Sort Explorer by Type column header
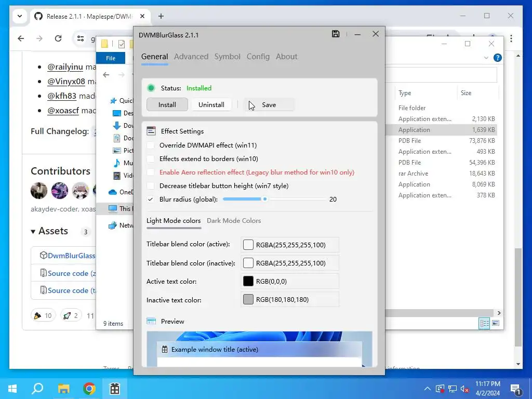The width and height of the screenshot is (532, 399). (405, 93)
